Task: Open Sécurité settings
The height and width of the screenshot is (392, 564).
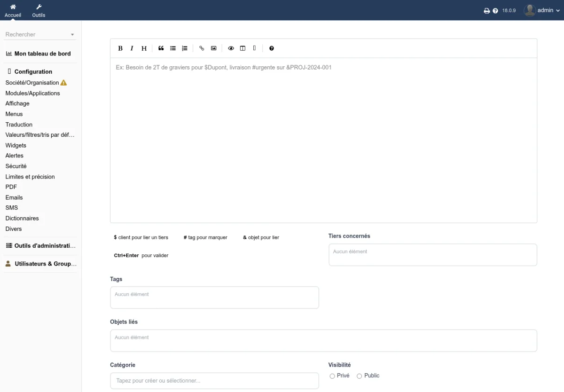Action: (16, 166)
